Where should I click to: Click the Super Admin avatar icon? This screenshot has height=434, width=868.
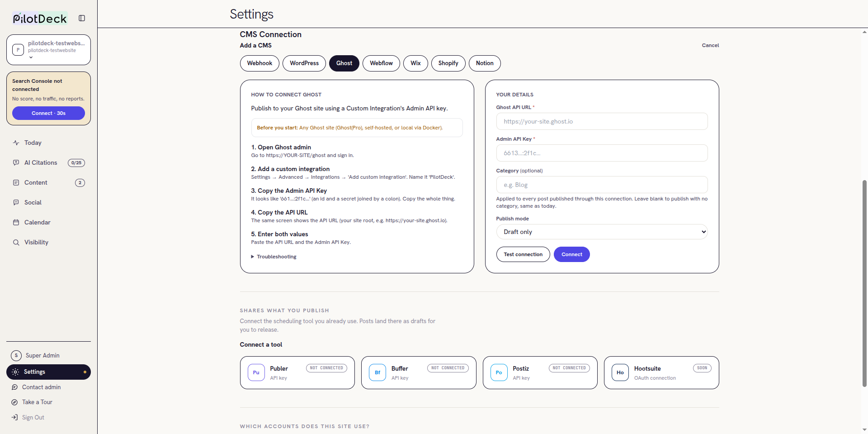[16, 355]
